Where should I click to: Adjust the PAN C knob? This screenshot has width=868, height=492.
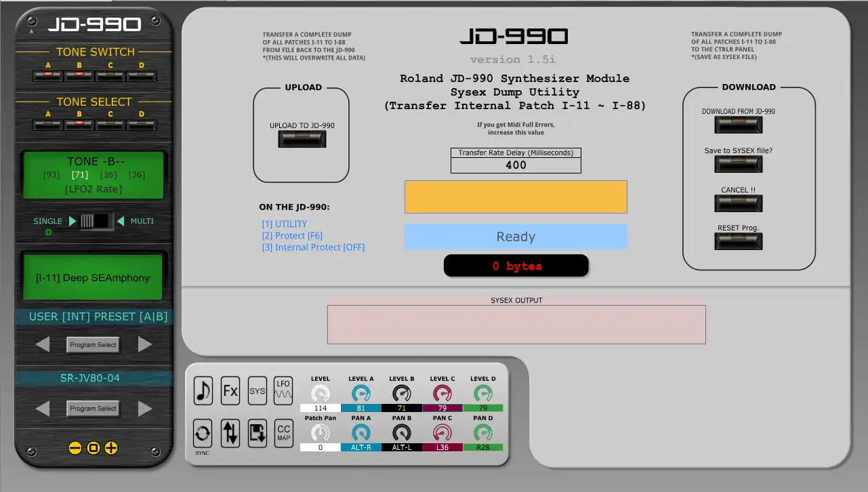pyautogui.click(x=442, y=432)
